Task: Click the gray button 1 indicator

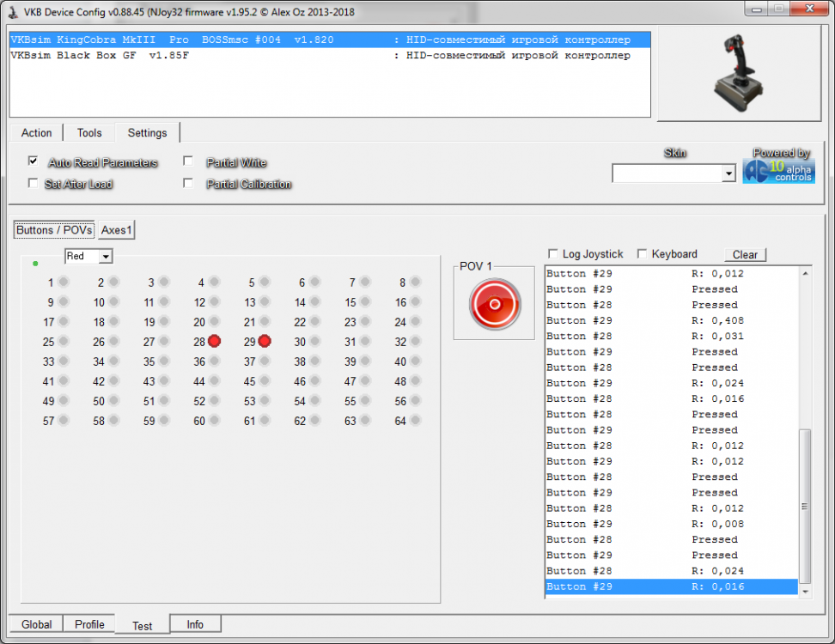Action: click(x=64, y=282)
